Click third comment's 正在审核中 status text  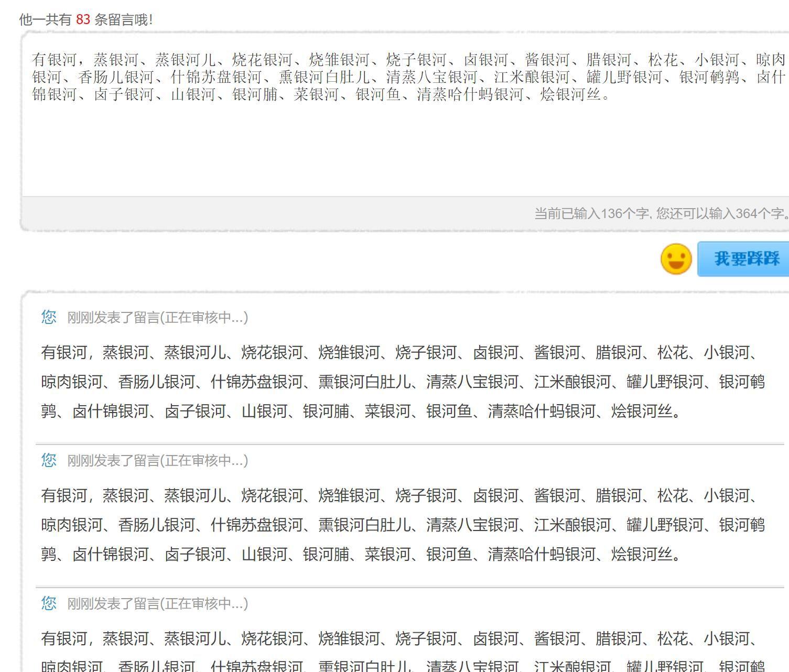click(204, 603)
